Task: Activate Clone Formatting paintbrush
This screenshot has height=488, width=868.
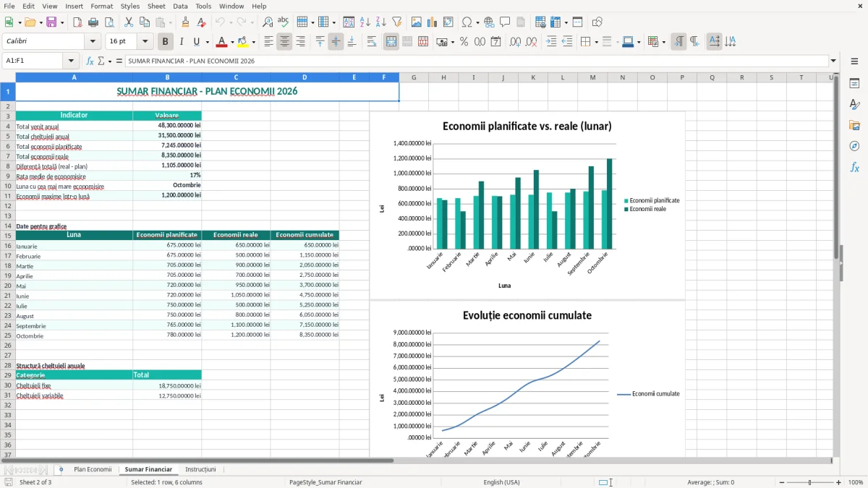Action: click(185, 22)
